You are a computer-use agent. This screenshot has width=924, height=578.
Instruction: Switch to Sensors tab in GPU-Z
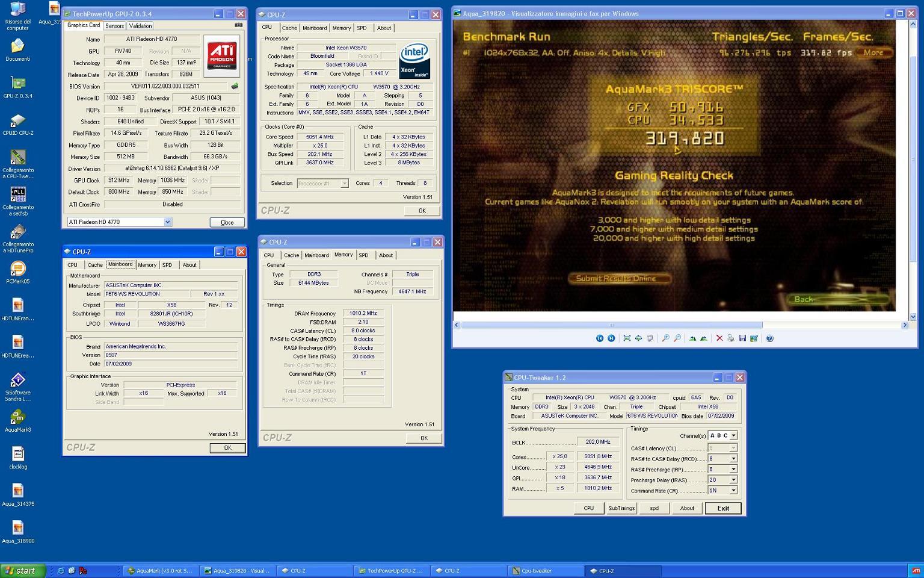(114, 26)
